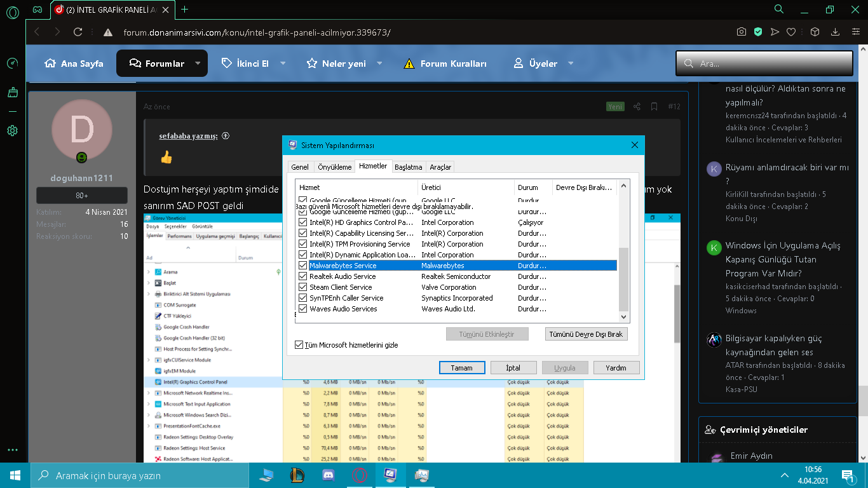Open the sidebar settings gear icon

[x=12, y=131]
